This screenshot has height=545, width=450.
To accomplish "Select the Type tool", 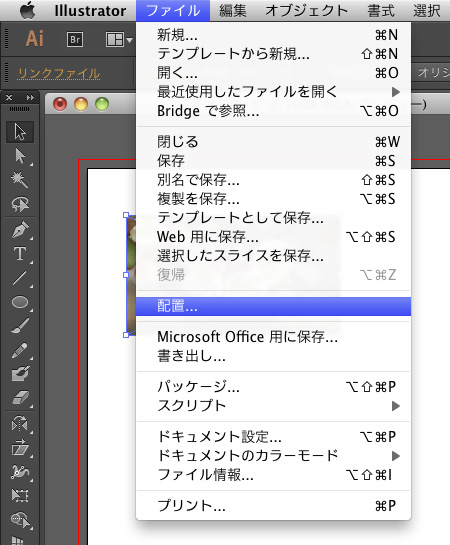I will click(x=20, y=254).
